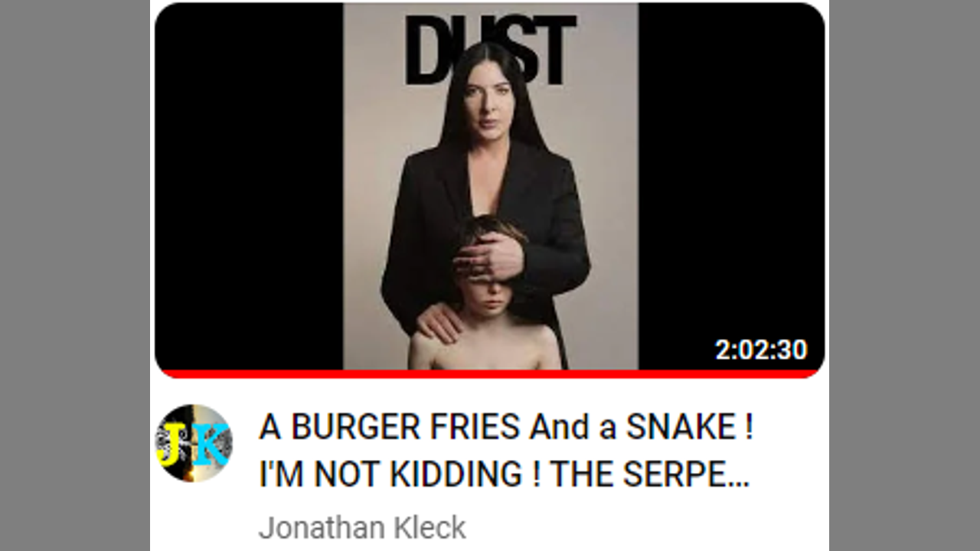Click the red watched-progress bar under thumbnail
The width and height of the screenshot is (980, 551).
[x=490, y=373]
